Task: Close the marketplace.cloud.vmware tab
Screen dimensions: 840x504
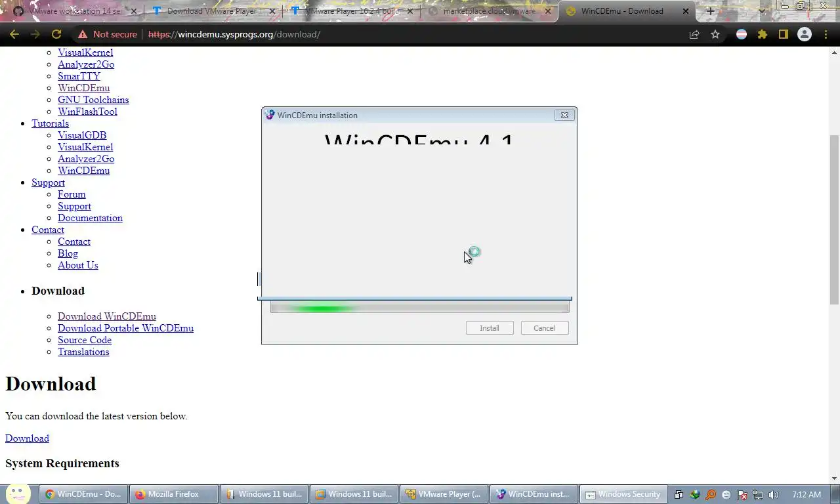Action: (x=548, y=11)
